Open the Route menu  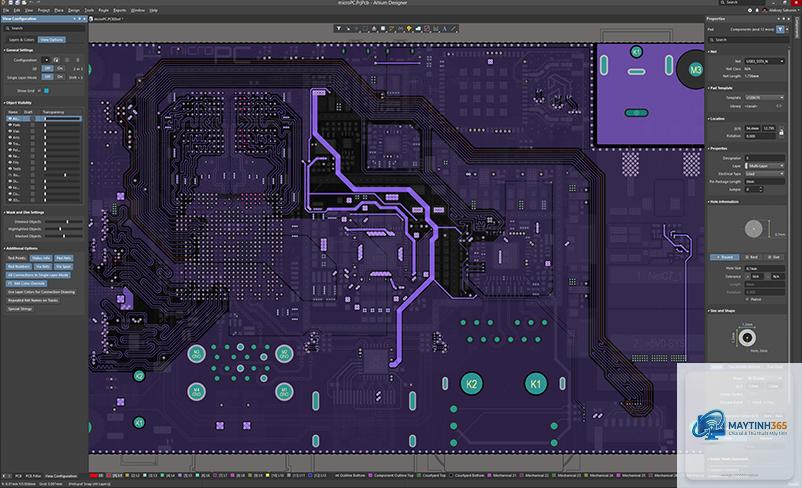pos(103,10)
